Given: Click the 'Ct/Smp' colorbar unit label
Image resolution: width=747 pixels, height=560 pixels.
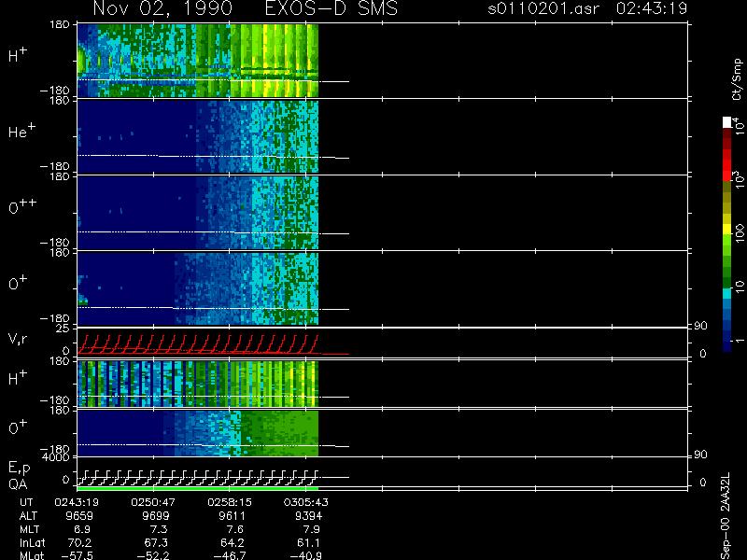Looking at the screenshot, I should pyautogui.click(x=737, y=79).
